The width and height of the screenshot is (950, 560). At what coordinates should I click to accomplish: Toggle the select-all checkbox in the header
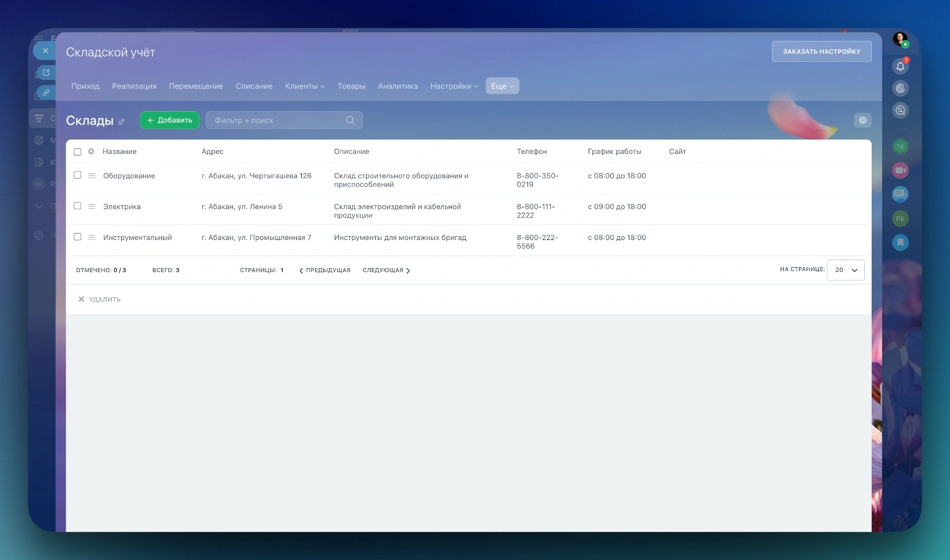point(78,152)
